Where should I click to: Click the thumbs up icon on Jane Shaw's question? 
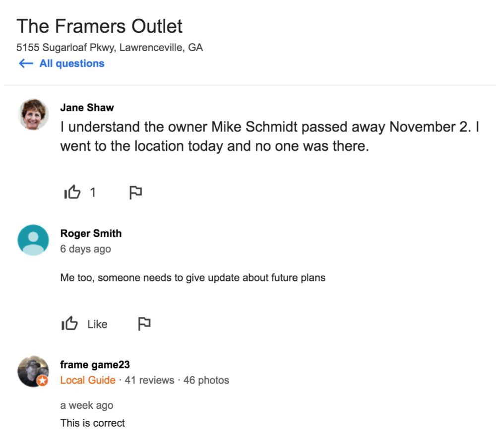pyautogui.click(x=72, y=192)
